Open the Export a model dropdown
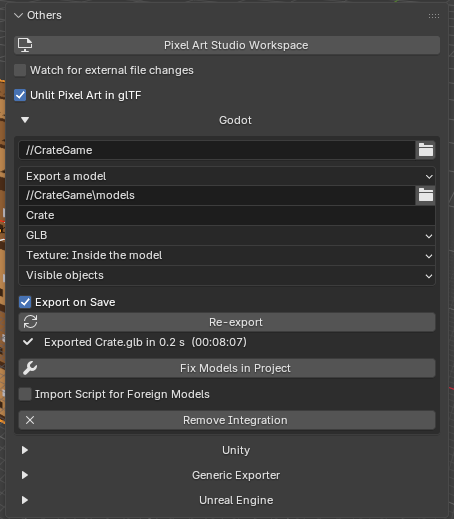Screen dimensions: 454x519 tap(227, 176)
